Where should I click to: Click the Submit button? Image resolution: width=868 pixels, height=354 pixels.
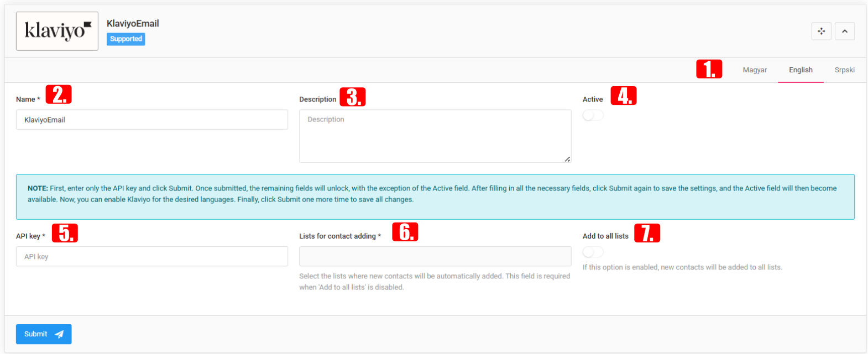[x=44, y=334]
